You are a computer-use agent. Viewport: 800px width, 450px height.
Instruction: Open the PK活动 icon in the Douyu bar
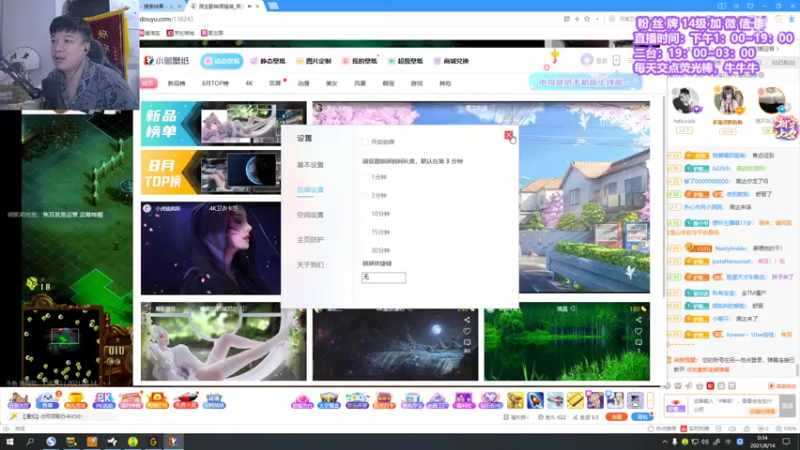[103, 401]
